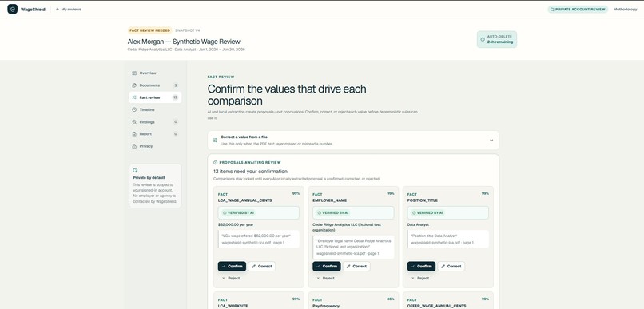Screen dimensions: 644x309
Task: Open the Privacy sidebar item
Action: coord(155,146)
